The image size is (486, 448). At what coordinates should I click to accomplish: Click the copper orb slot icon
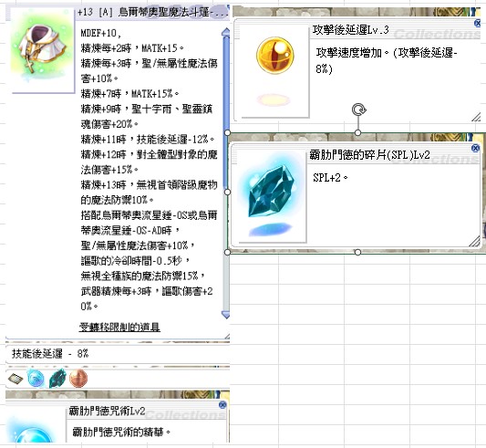pyautogui.click(x=78, y=379)
